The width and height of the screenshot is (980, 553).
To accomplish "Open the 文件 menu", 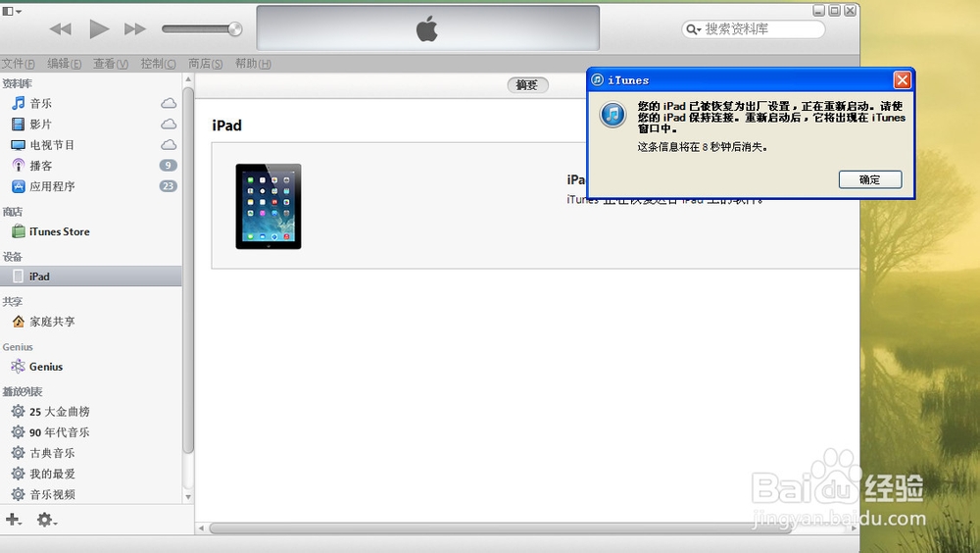I will tap(18, 64).
